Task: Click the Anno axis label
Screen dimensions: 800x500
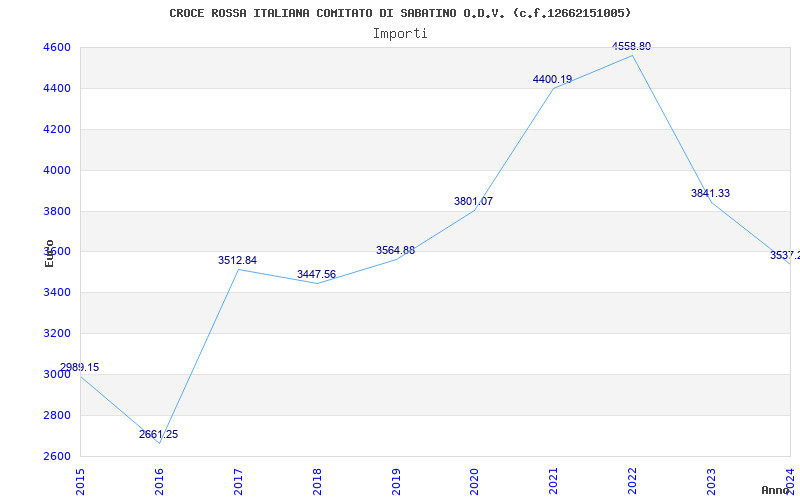Action: point(775,490)
